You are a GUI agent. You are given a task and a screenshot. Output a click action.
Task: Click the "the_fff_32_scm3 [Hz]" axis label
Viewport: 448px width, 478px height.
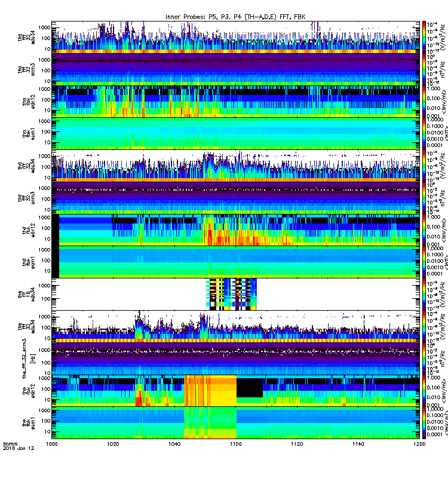tap(29, 358)
